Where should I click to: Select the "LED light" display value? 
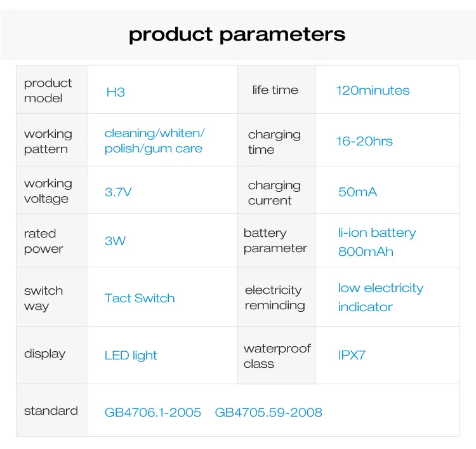[x=131, y=356]
